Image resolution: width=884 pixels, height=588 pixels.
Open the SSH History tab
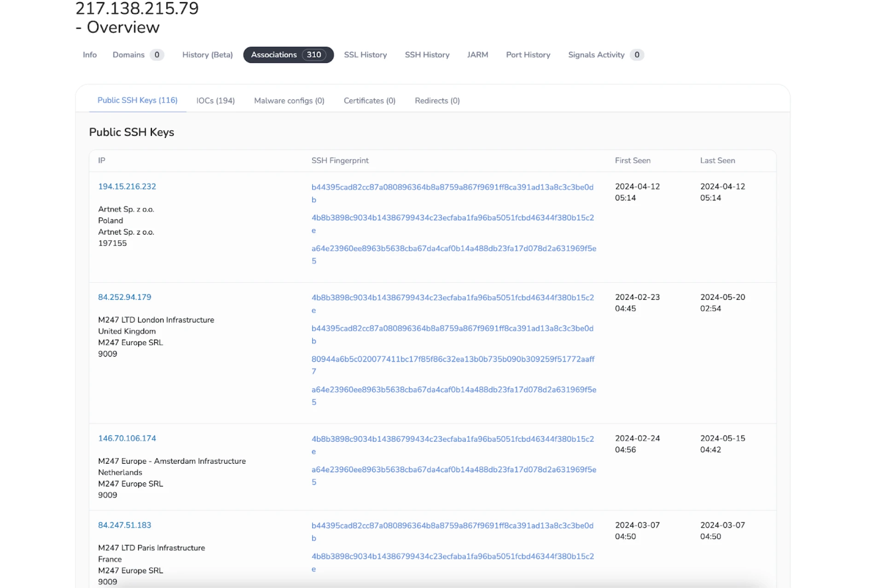[427, 55]
